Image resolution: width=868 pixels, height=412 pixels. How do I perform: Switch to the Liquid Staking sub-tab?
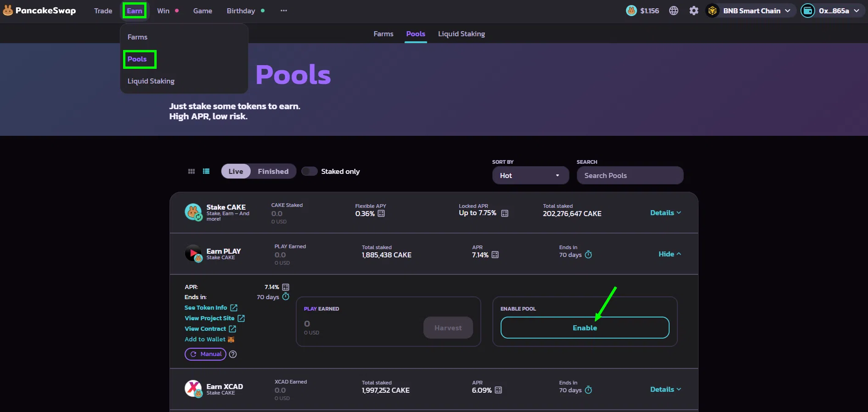(462, 34)
